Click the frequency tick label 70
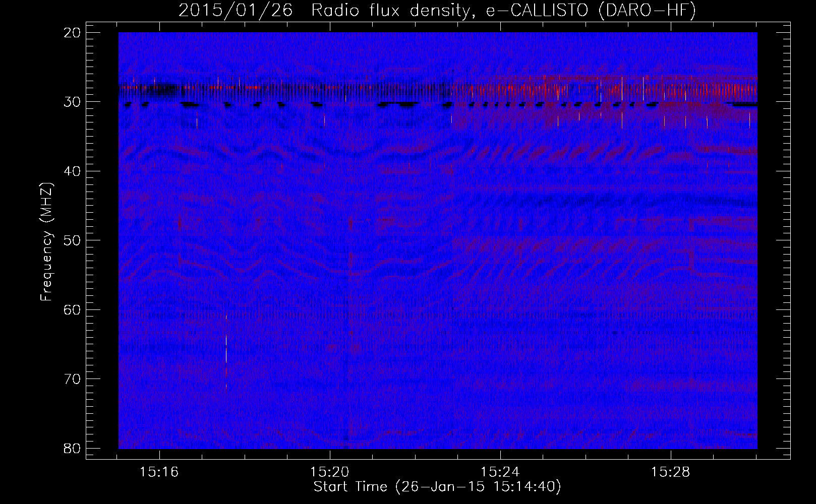 tap(73, 379)
